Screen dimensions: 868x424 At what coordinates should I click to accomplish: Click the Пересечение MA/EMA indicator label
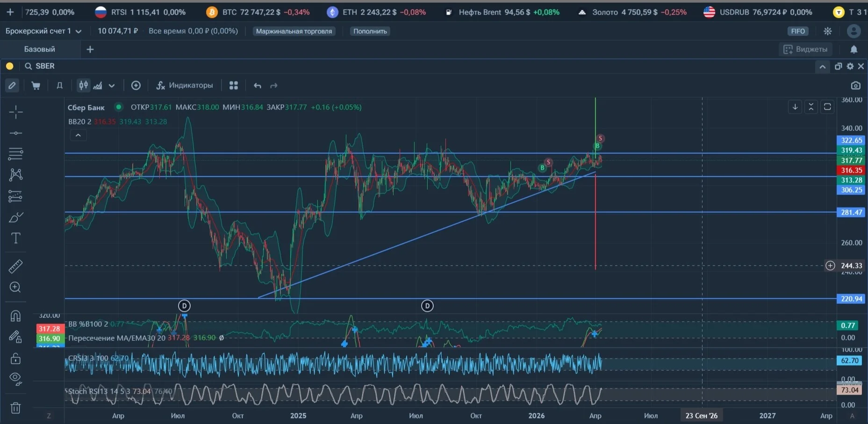(117, 338)
